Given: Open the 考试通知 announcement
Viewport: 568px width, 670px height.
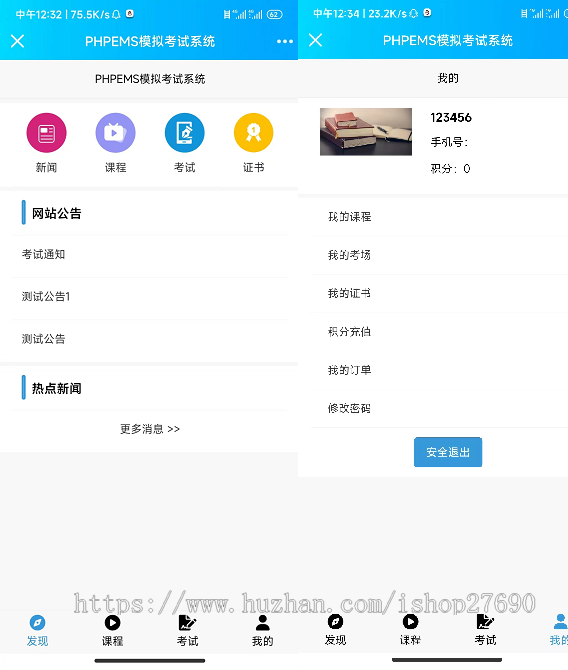Looking at the screenshot, I should pos(150,255).
